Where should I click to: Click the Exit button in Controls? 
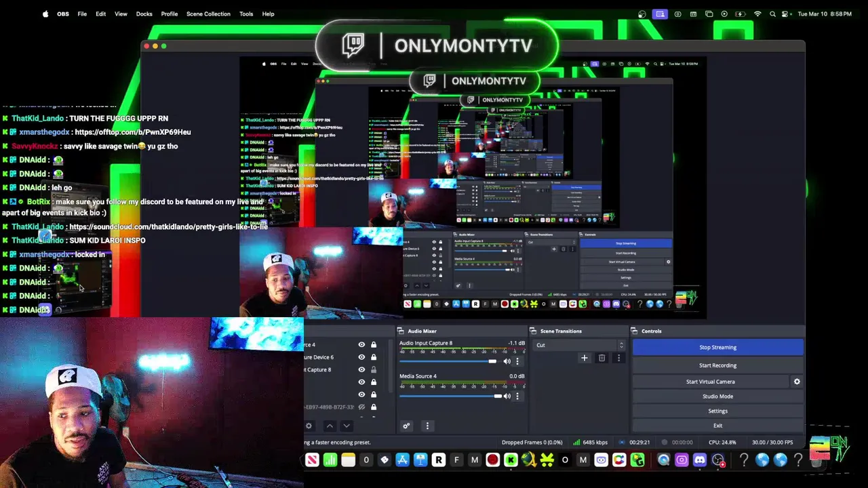tap(717, 426)
